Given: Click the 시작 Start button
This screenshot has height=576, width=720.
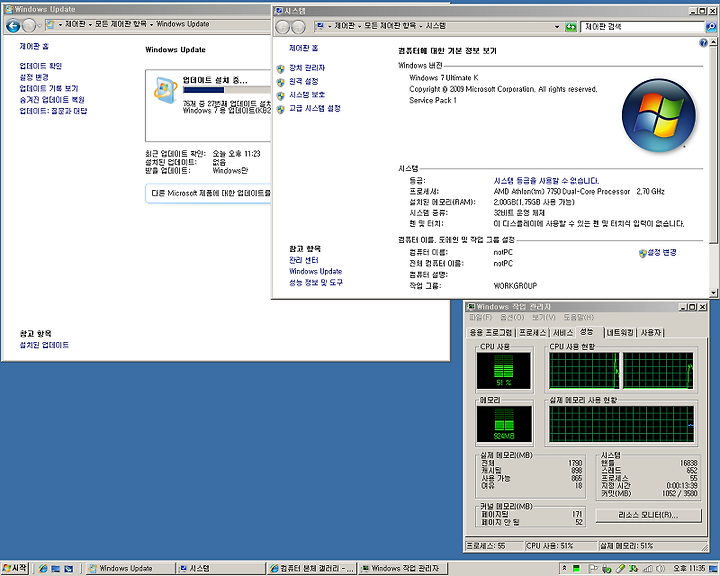Looking at the screenshot, I should pos(15,569).
